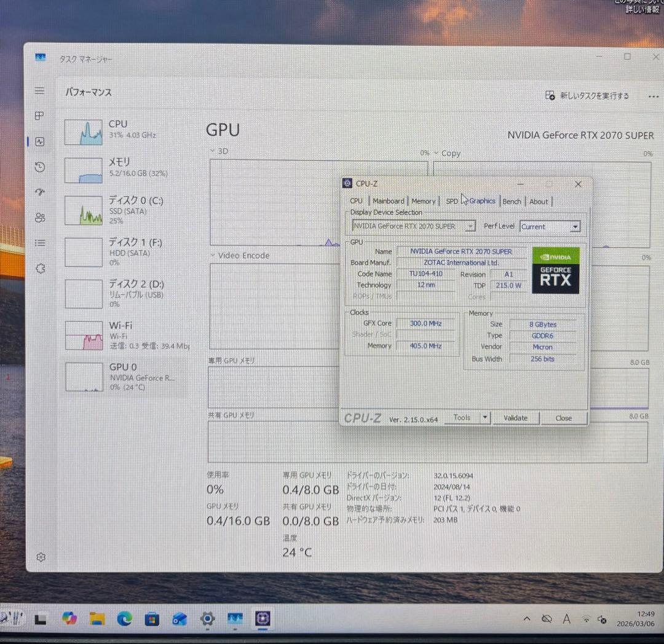Switch to SPD tab in CPU-Z
664x644 pixels.
pos(452,202)
